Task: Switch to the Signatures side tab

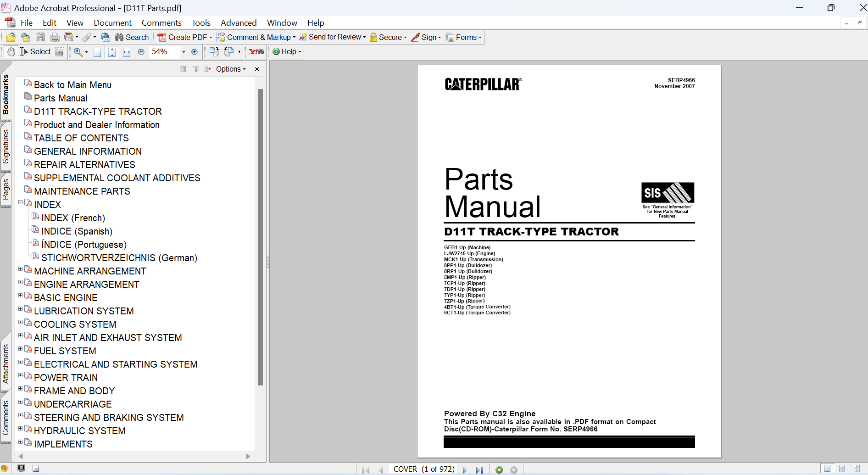Action: (x=6, y=146)
